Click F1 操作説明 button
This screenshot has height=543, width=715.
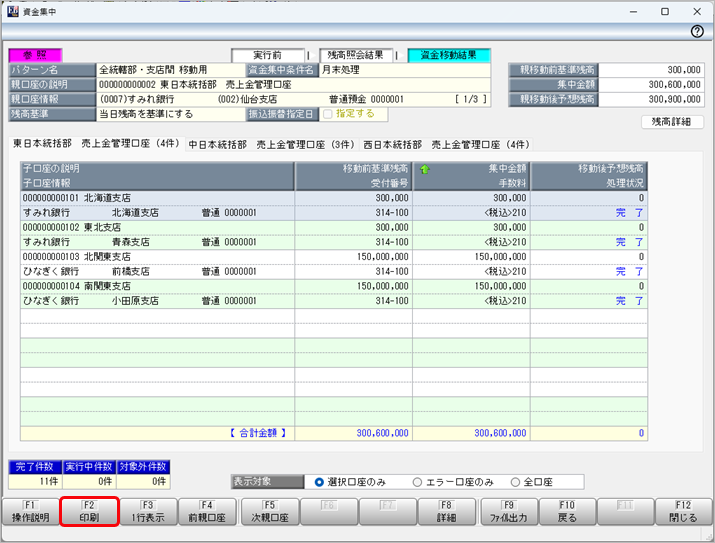pos(31,512)
